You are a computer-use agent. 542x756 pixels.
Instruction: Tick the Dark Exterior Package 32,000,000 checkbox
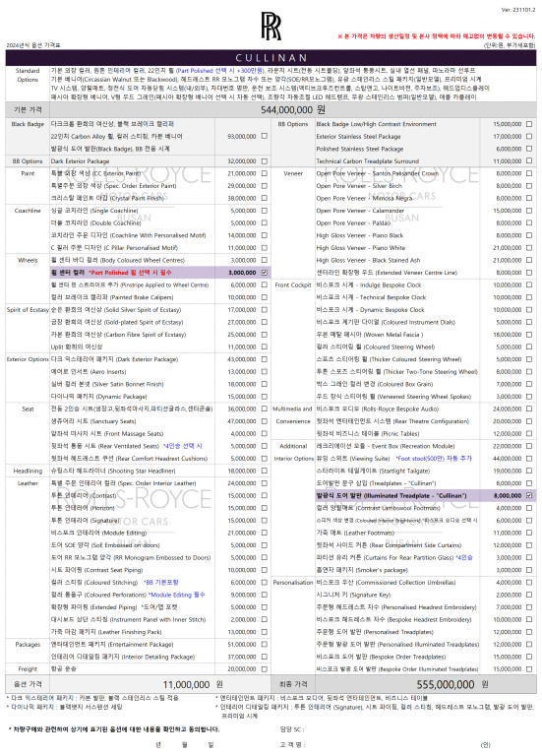coord(264,161)
